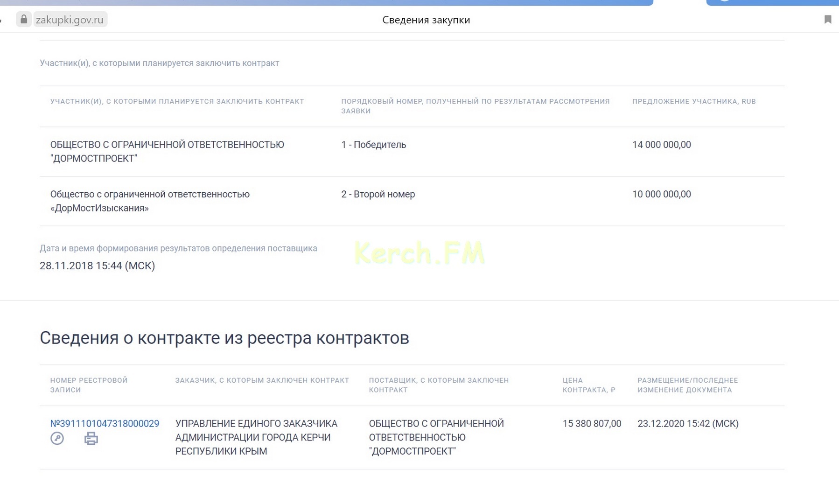Click the zakupki.gov.ru address field
This screenshot has width=839, height=504.
click(x=70, y=20)
